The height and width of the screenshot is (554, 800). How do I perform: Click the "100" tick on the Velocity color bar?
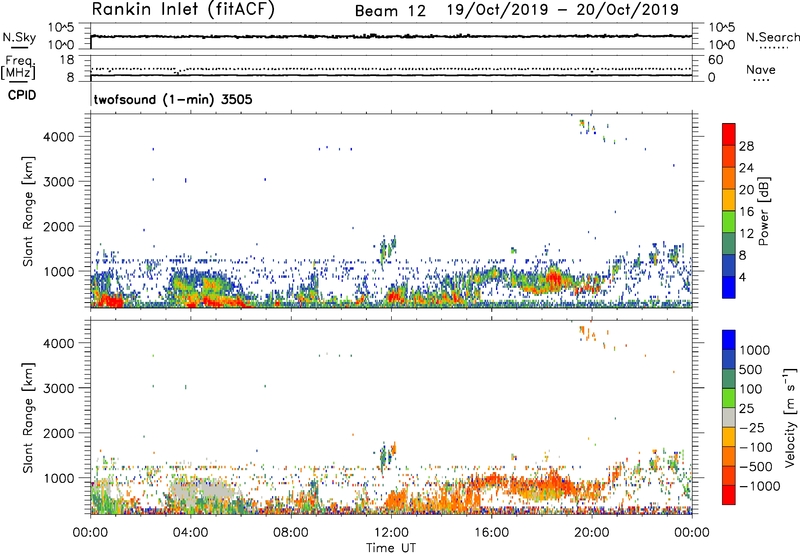(x=751, y=389)
